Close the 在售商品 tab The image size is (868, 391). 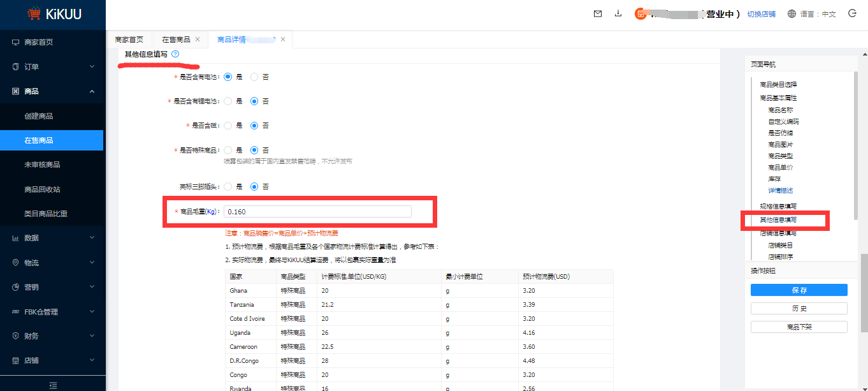point(198,40)
